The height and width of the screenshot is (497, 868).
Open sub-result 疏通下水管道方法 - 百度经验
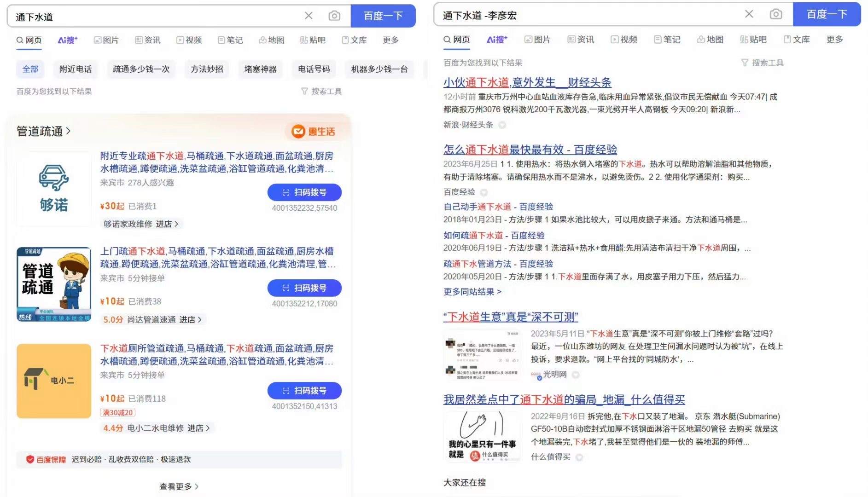pos(498,264)
